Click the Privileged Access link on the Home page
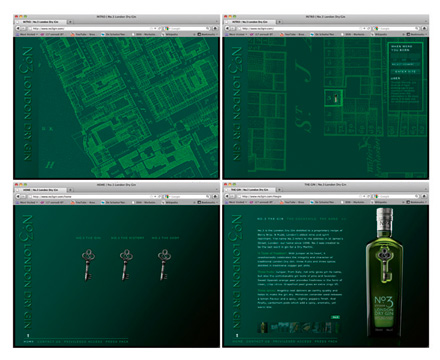Image resolution: width=440 pixels, height=360 pixels. [83, 342]
